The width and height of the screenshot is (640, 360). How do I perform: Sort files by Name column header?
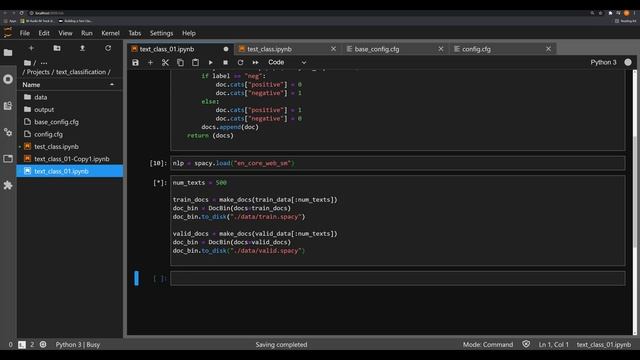(69, 84)
